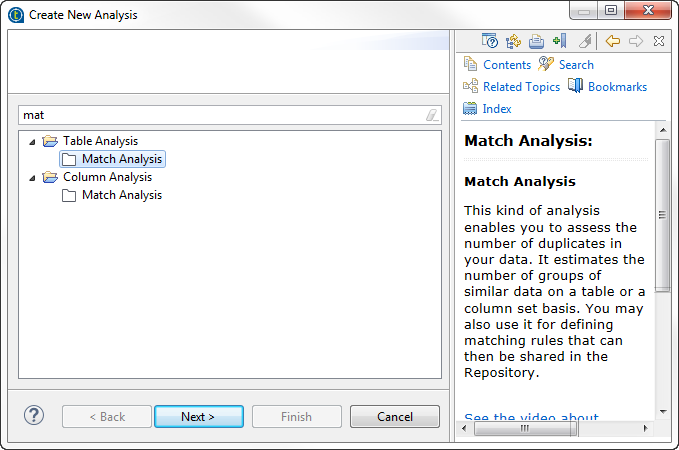Collapse the Table Analysis tree node
This screenshot has height=450, width=679.
pyautogui.click(x=32, y=141)
